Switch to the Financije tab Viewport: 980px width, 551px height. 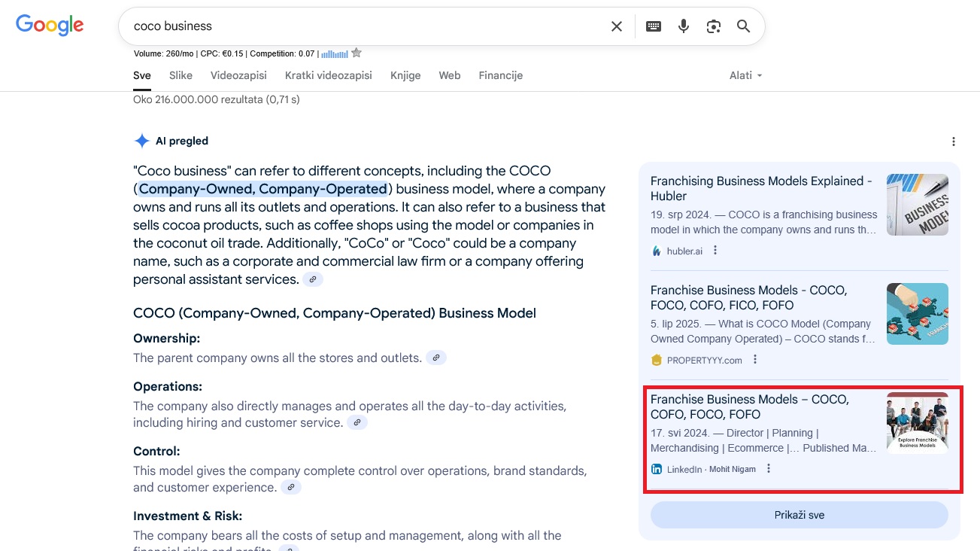coord(500,75)
